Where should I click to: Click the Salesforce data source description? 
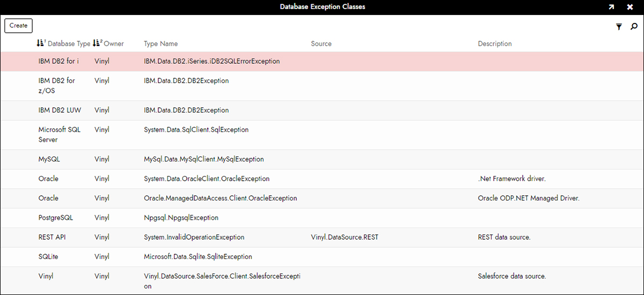click(511, 276)
